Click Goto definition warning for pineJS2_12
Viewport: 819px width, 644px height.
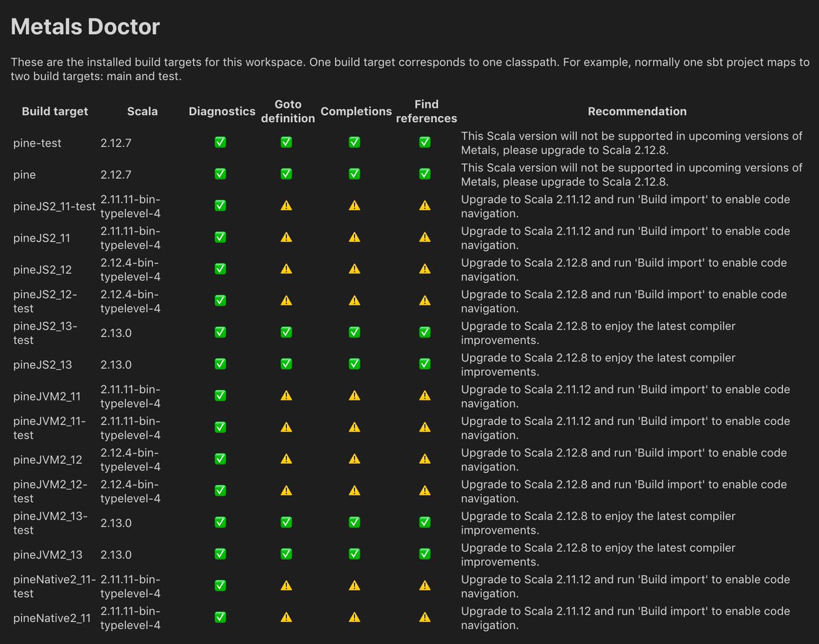[x=287, y=269]
